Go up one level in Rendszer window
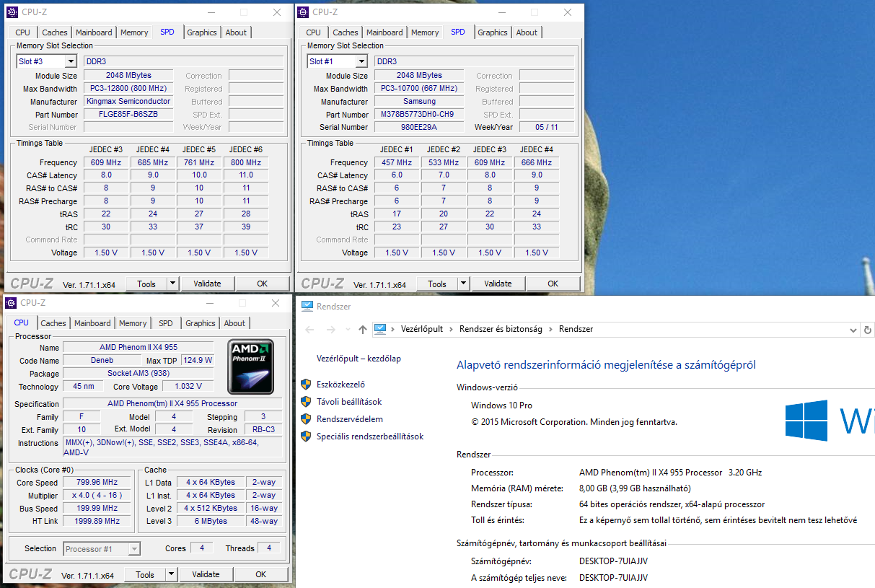This screenshot has width=875, height=588. tap(362, 330)
